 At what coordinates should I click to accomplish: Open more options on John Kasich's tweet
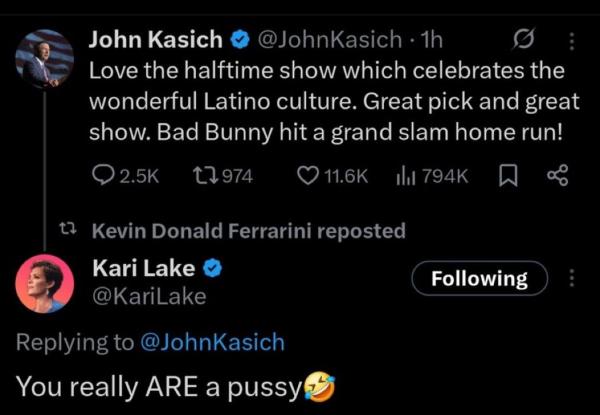(571, 42)
